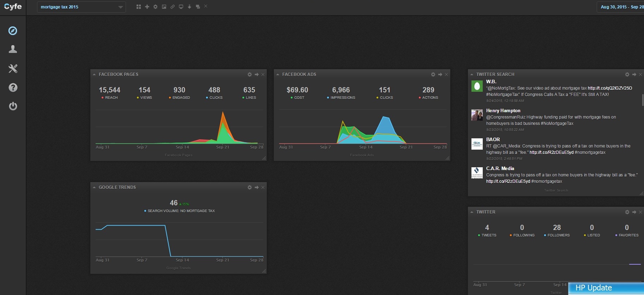Close the Google Trends widget
The height and width of the screenshot is (295, 644).
point(263,187)
